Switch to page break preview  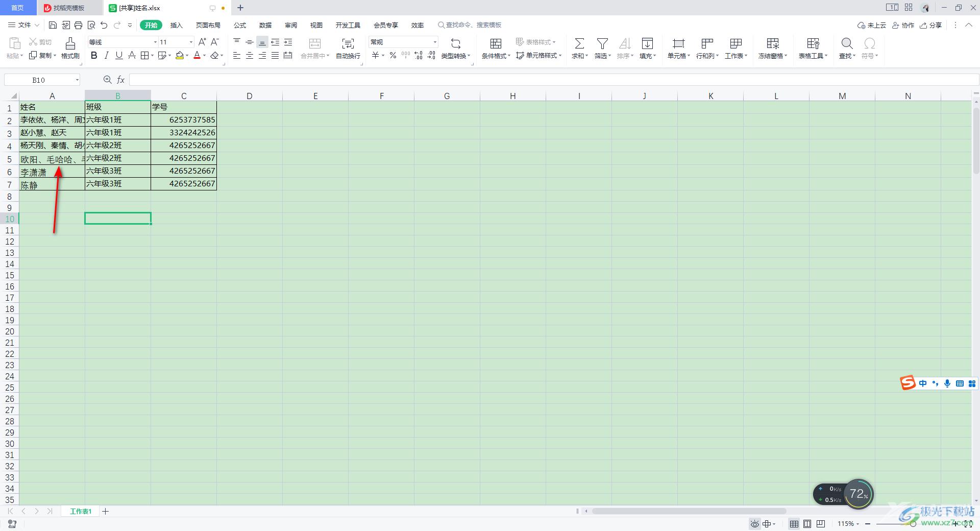pyautogui.click(x=821, y=524)
